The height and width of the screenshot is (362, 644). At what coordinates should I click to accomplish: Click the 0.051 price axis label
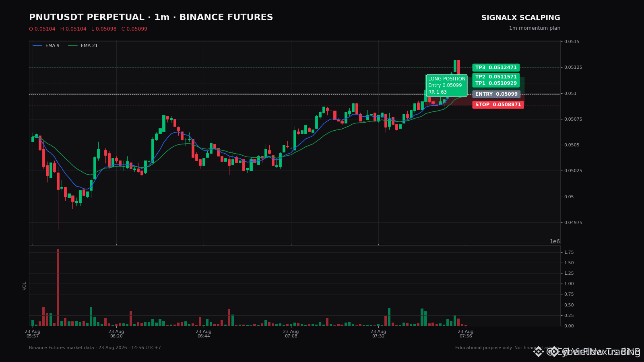point(571,93)
